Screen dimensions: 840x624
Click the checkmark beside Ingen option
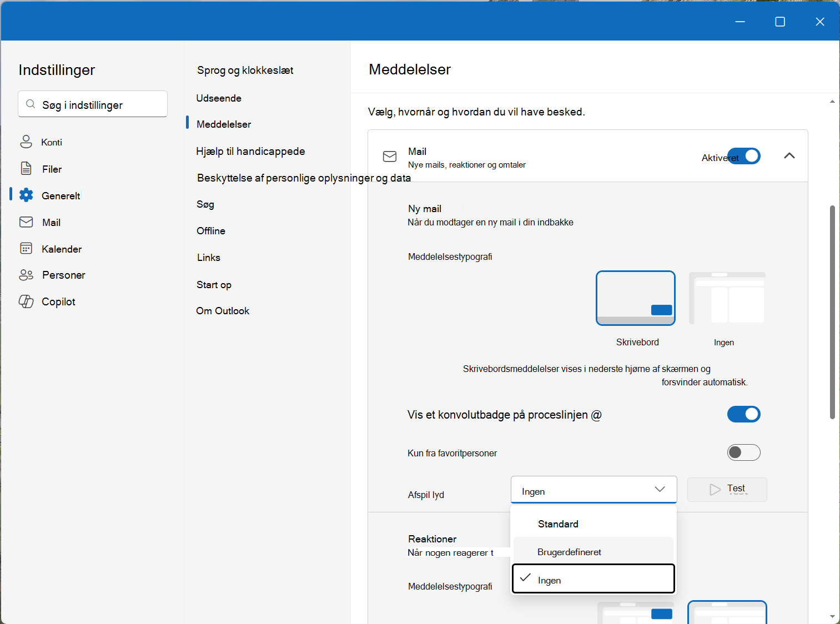click(525, 578)
